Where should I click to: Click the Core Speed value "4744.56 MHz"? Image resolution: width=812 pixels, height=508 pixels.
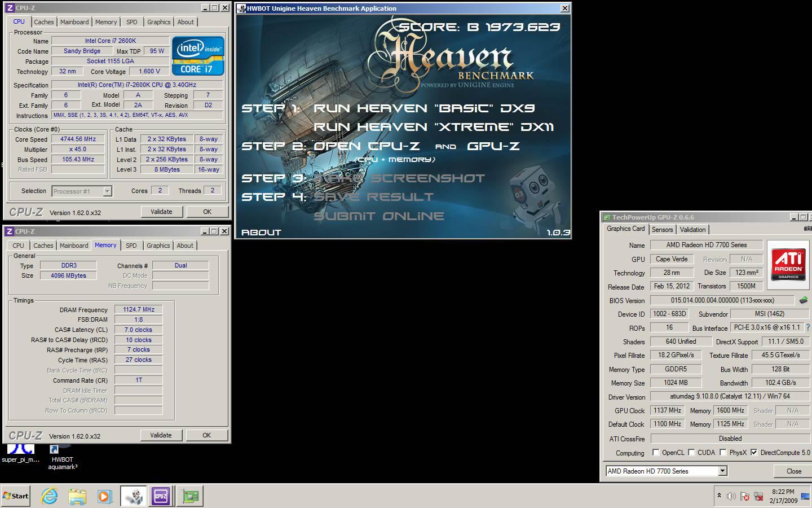(78, 139)
